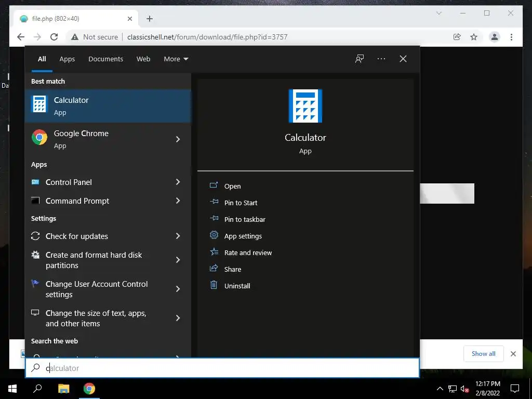Screen dimensions: 532x399
Task: Expand the Control Panel result chevron
Action: pos(178,182)
